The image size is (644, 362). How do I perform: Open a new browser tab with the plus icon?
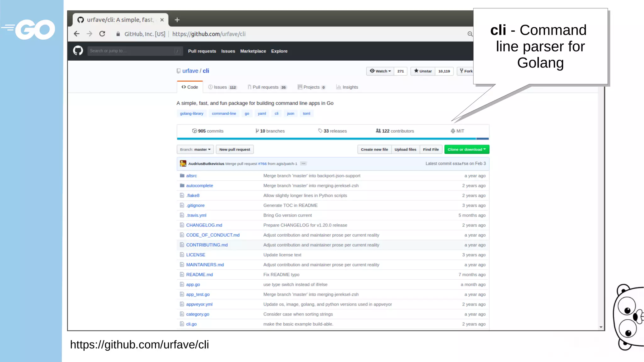pos(177,20)
